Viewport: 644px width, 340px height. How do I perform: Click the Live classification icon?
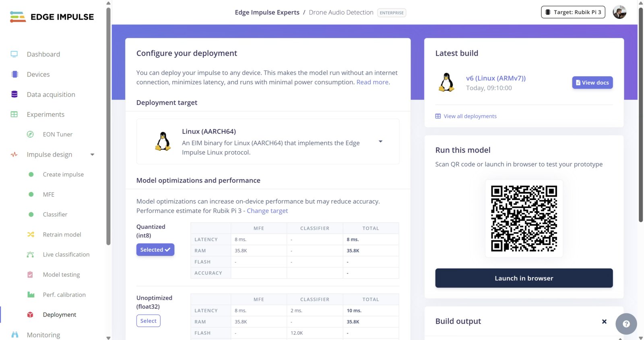[x=31, y=255]
